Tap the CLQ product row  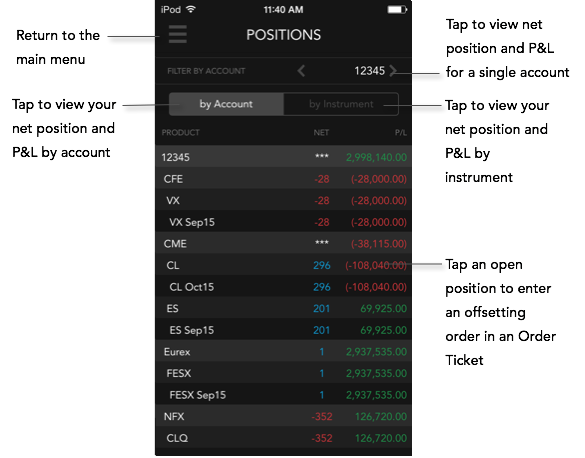point(284,438)
